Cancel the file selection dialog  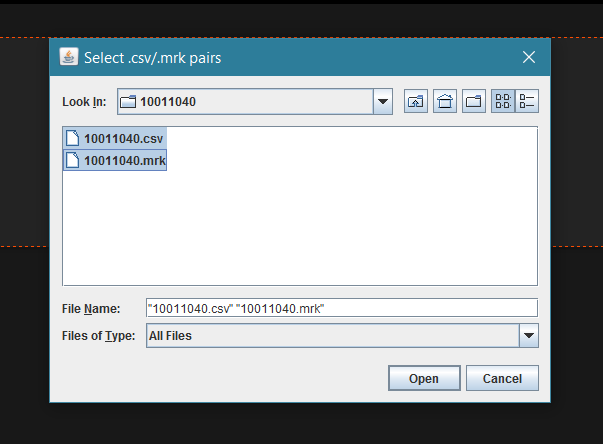pyautogui.click(x=502, y=378)
